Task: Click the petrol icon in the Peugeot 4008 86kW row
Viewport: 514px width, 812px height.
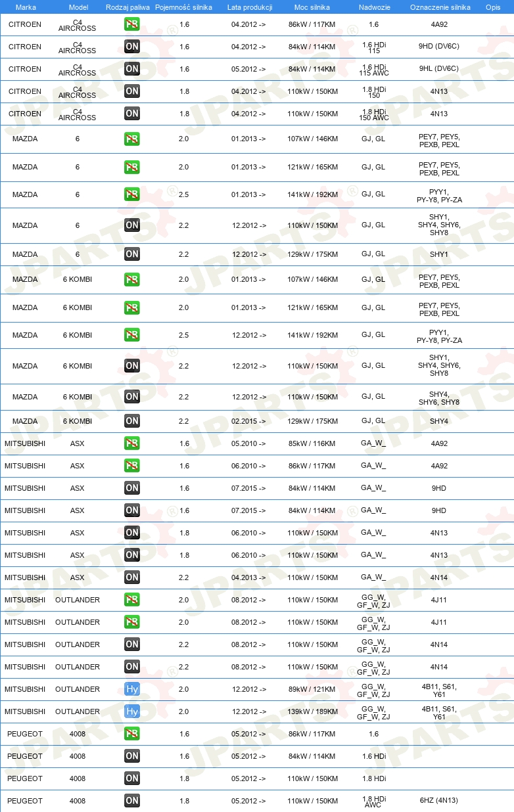Action: click(132, 734)
